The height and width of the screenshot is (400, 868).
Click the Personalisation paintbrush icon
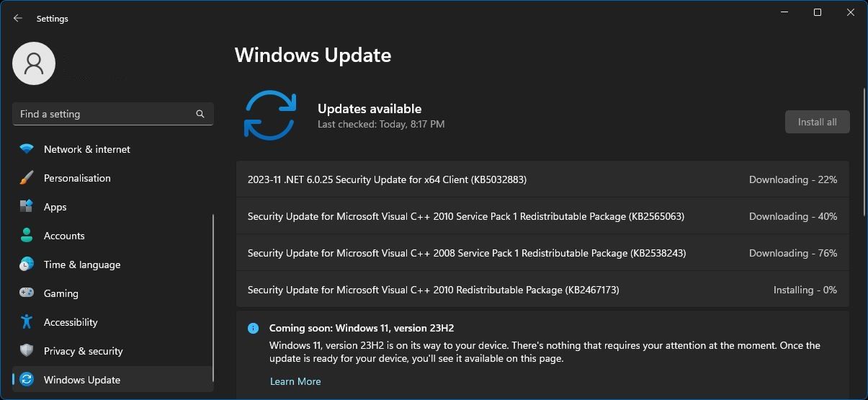[27, 178]
